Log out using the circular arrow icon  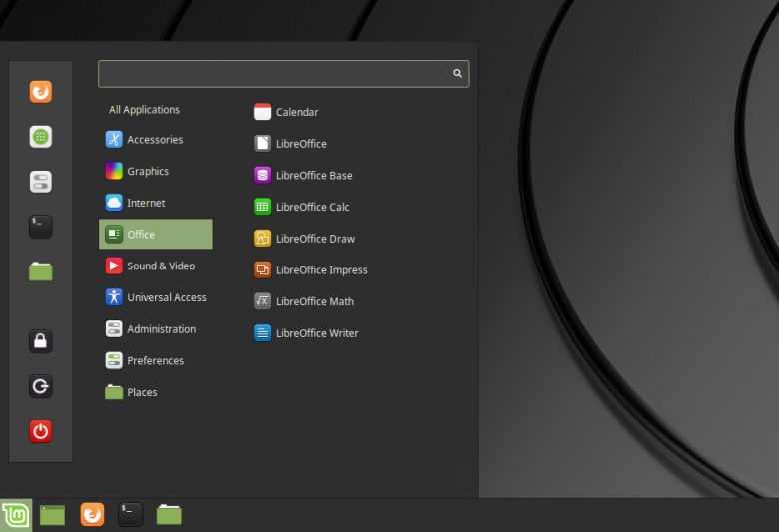tap(41, 386)
